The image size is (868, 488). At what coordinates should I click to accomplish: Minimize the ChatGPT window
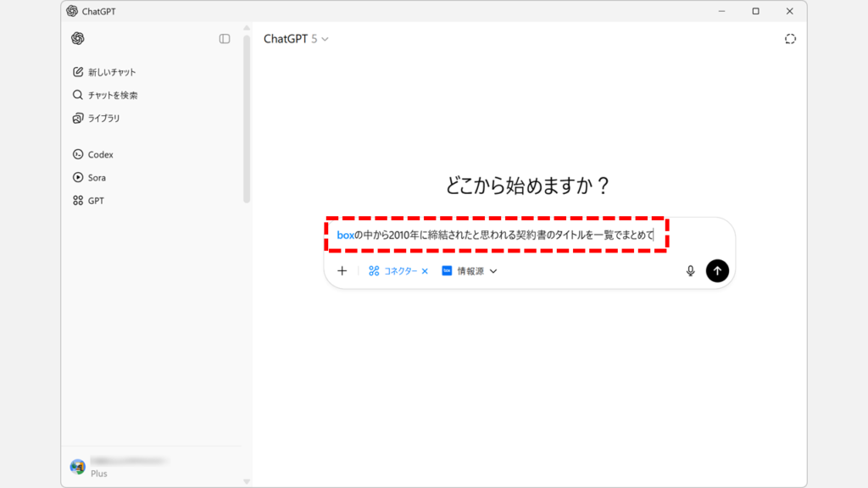click(722, 11)
